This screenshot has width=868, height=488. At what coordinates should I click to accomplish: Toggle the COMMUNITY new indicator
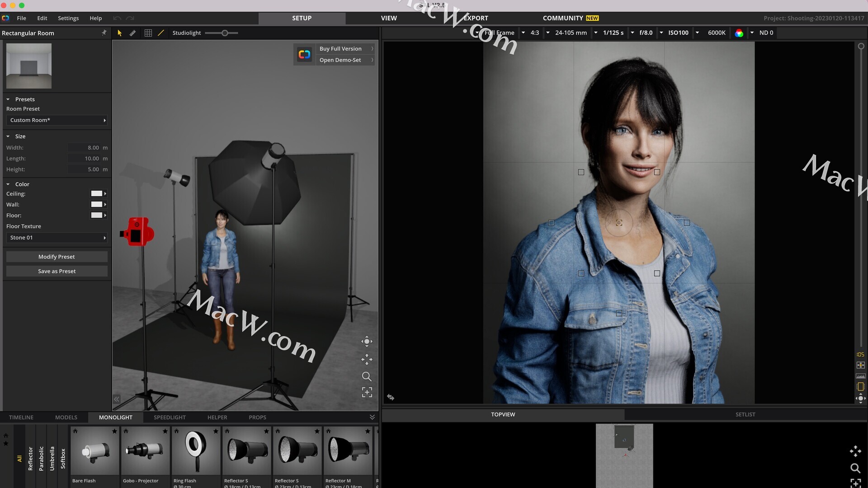click(x=592, y=18)
